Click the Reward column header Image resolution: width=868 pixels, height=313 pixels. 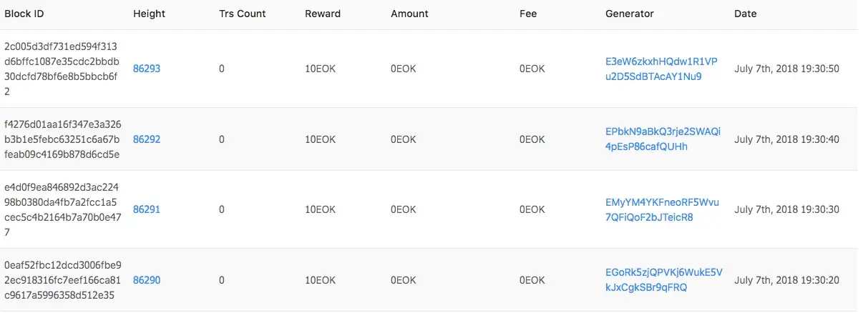(x=323, y=14)
